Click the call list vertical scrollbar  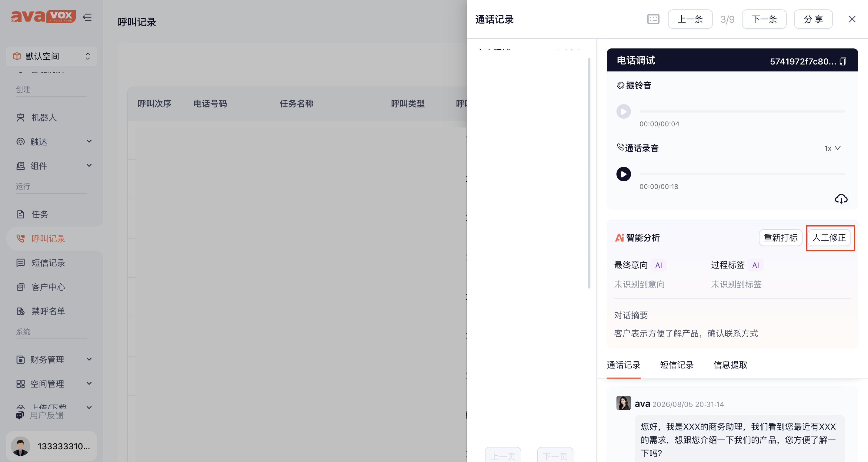coord(589,173)
